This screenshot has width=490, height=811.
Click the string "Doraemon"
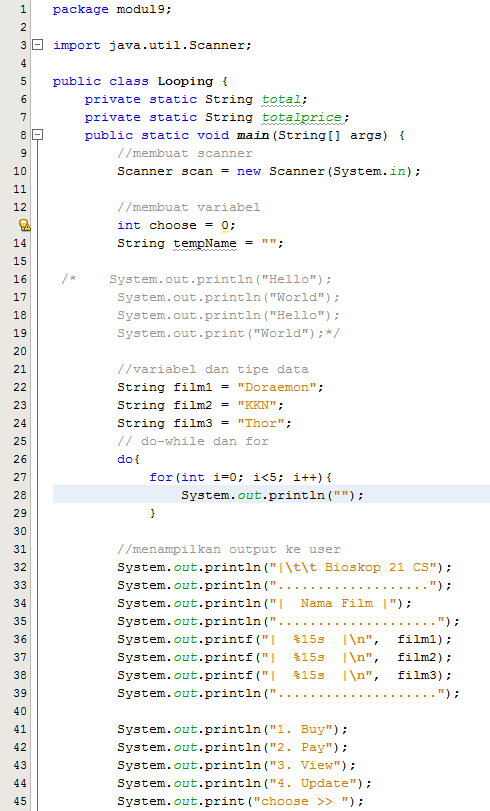[277, 387]
